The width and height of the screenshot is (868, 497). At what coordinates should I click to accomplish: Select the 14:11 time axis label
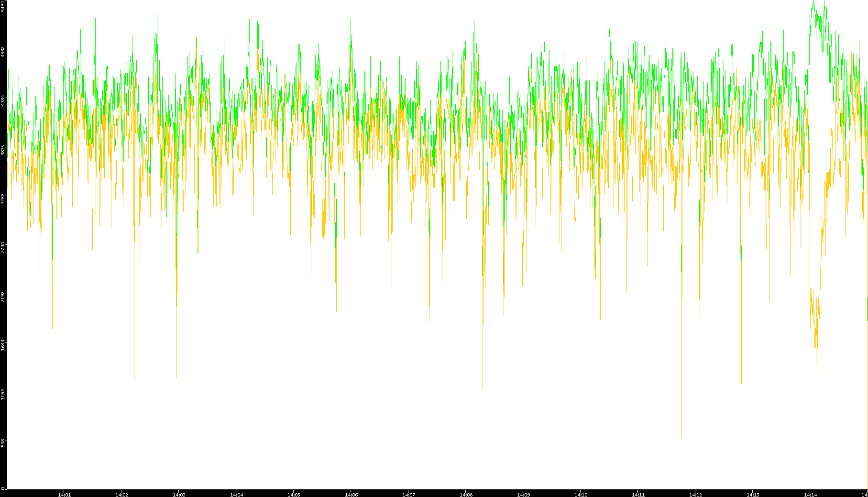[638, 495]
